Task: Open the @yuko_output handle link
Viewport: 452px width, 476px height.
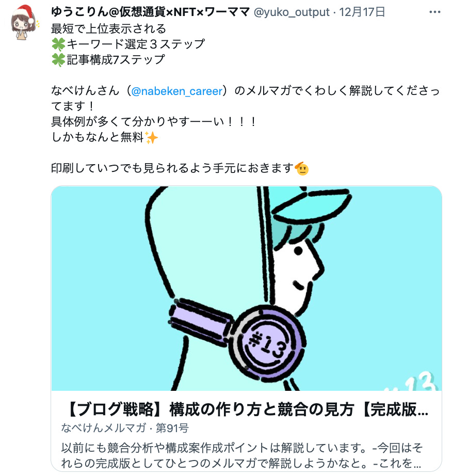Action: point(292,12)
